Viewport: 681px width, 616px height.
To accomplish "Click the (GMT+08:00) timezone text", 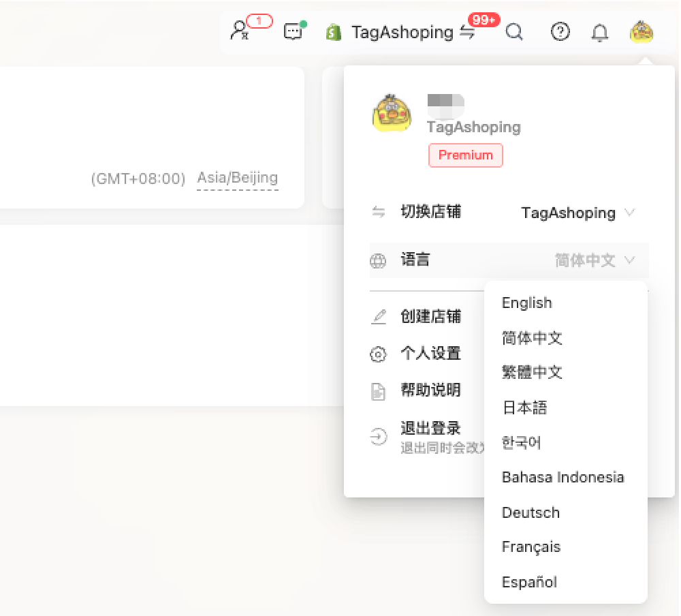I will pyautogui.click(x=138, y=179).
